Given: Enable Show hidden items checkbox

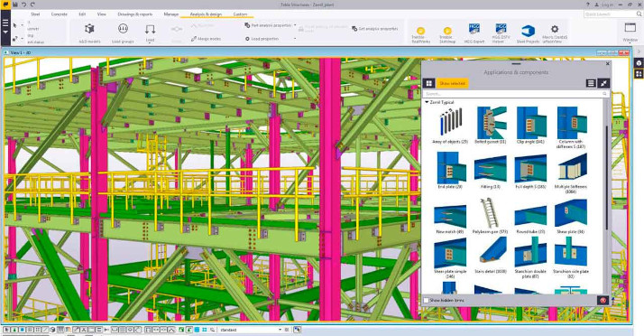Looking at the screenshot, I should pos(427,300).
